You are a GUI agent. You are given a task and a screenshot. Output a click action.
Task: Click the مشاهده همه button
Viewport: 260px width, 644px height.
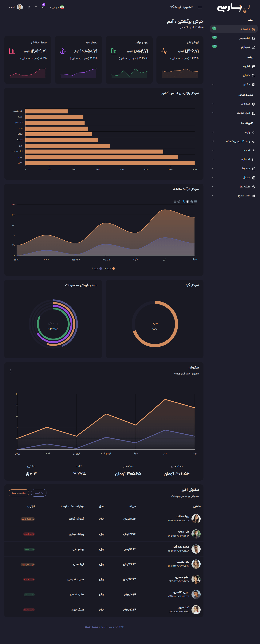[x=19, y=493]
